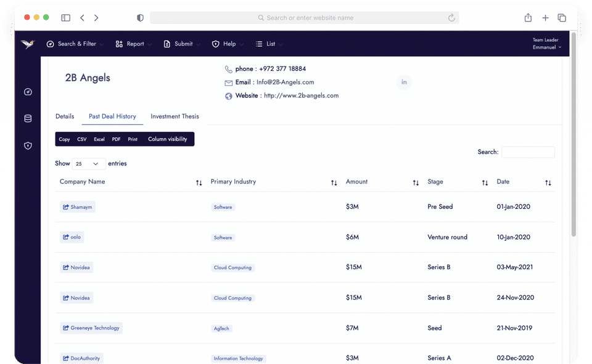Expand the List dropdown menu
Viewport: 592px width, 364px height.
[269, 44]
